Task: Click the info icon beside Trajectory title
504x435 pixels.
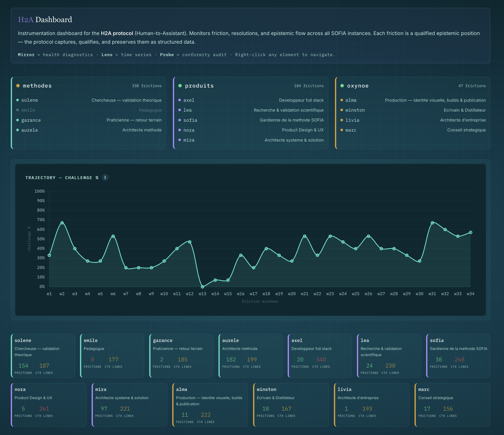Action: [105, 177]
